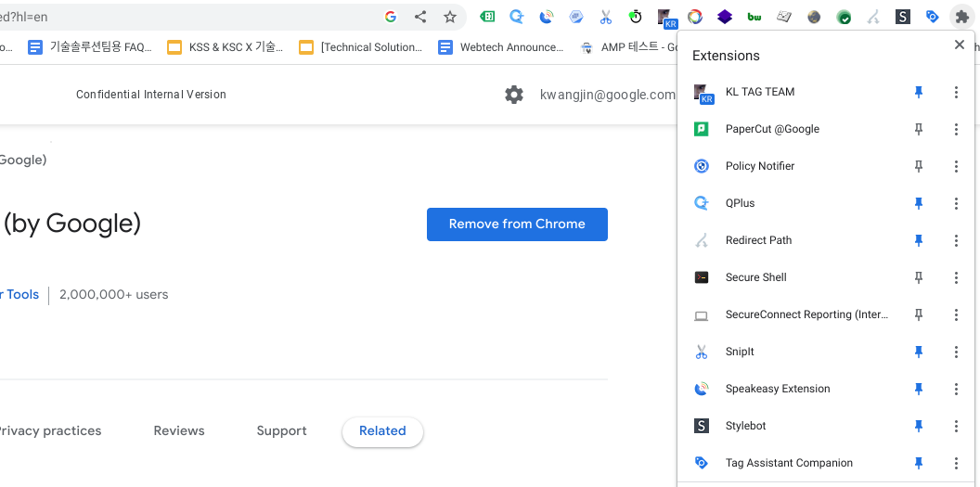Click the Extensions puzzle piece button
The height and width of the screenshot is (487, 980).
(x=961, y=17)
